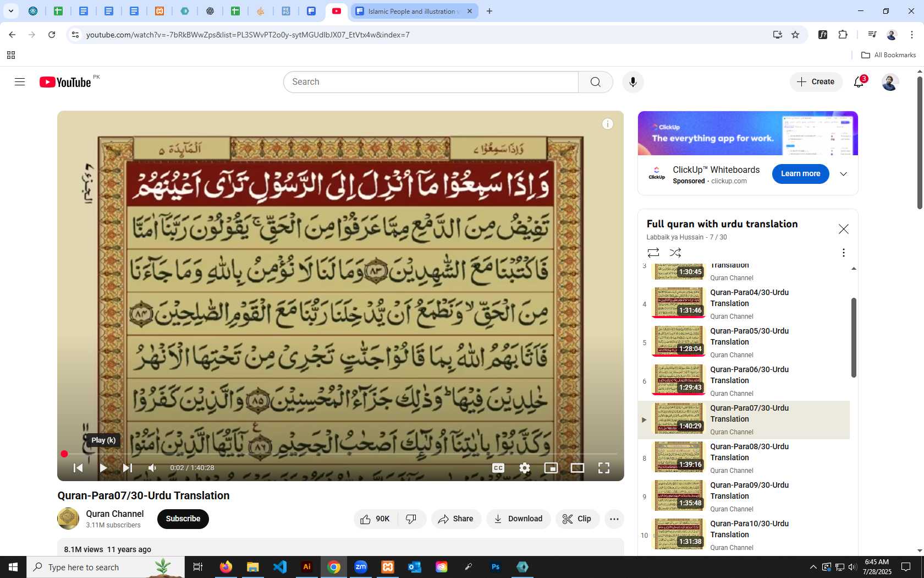This screenshot has height=578, width=924.
Task: Create a Clip from the video
Action: point(577,519)
